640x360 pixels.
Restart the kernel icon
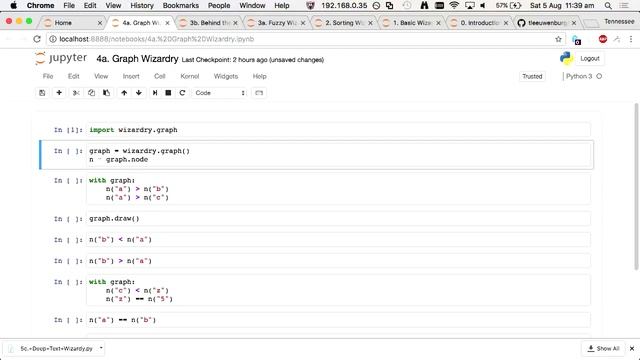[x=182, y=93]
